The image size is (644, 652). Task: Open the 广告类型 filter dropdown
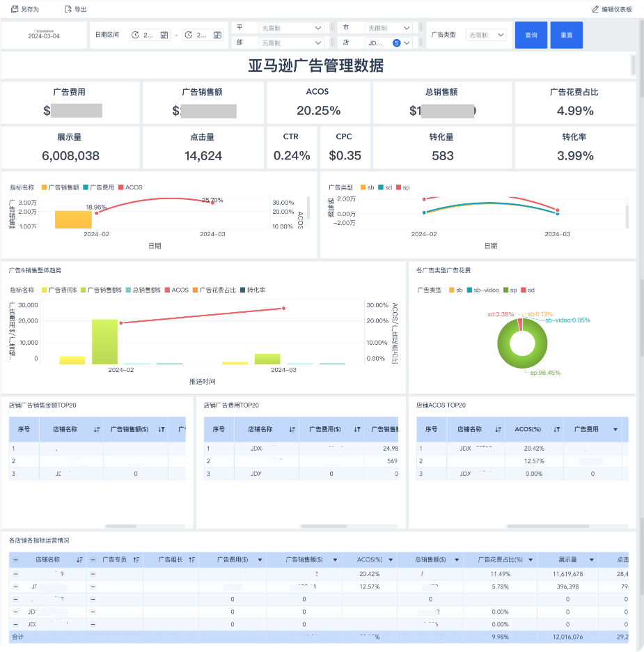(x=487, y=35)
